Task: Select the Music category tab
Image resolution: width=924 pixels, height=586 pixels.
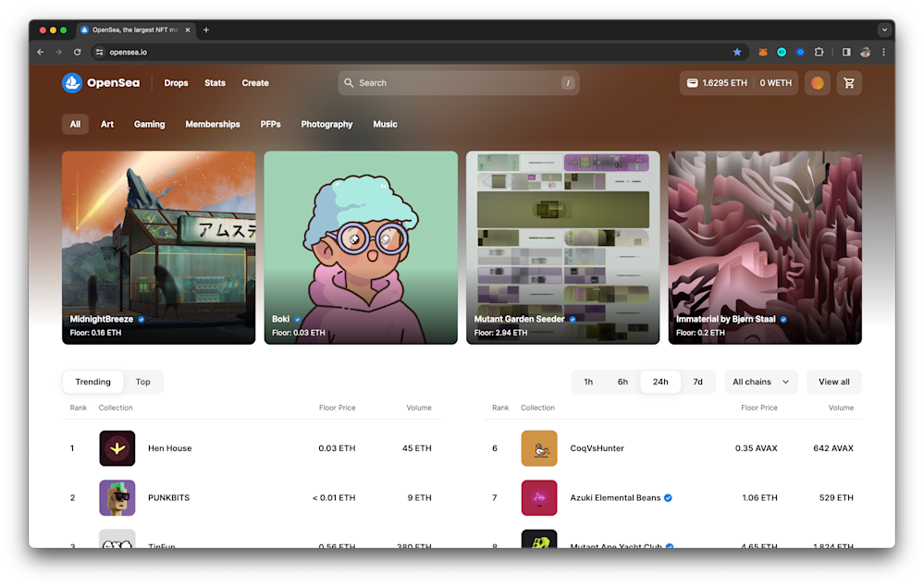Action: coord(385,124)
